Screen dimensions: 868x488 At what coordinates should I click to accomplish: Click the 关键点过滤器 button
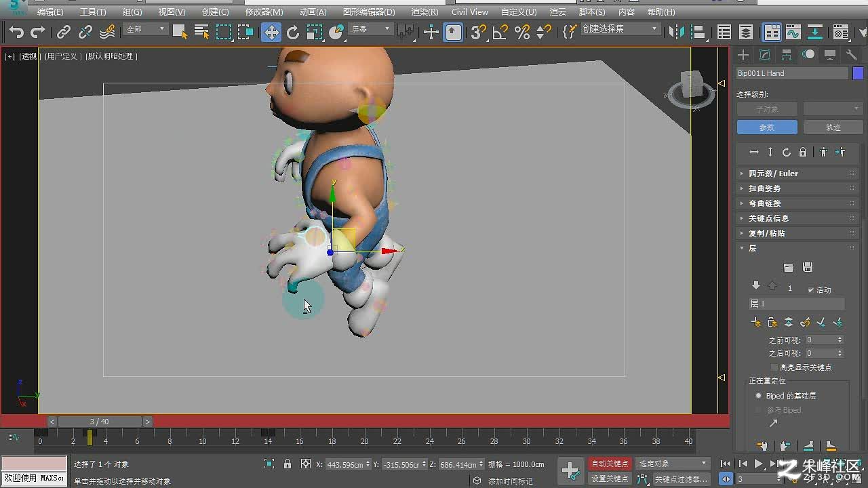tap(681, 479)
